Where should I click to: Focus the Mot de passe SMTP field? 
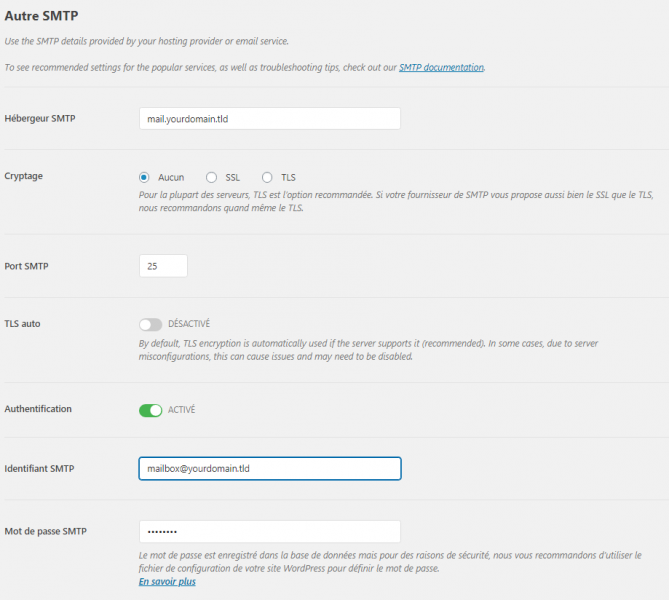click(x=270, y=531)
